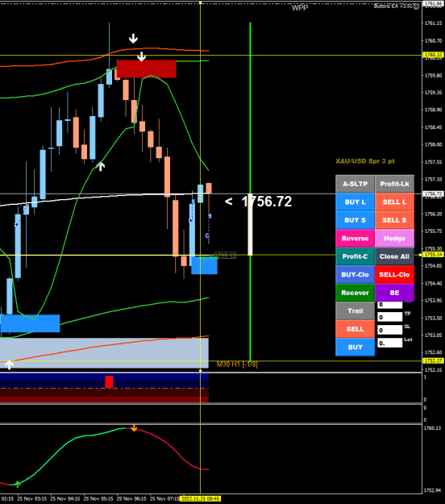The width and height of the screenshot is (445, 504).
Task: Click the Lot size input field
Action: [x=389, y=343]
